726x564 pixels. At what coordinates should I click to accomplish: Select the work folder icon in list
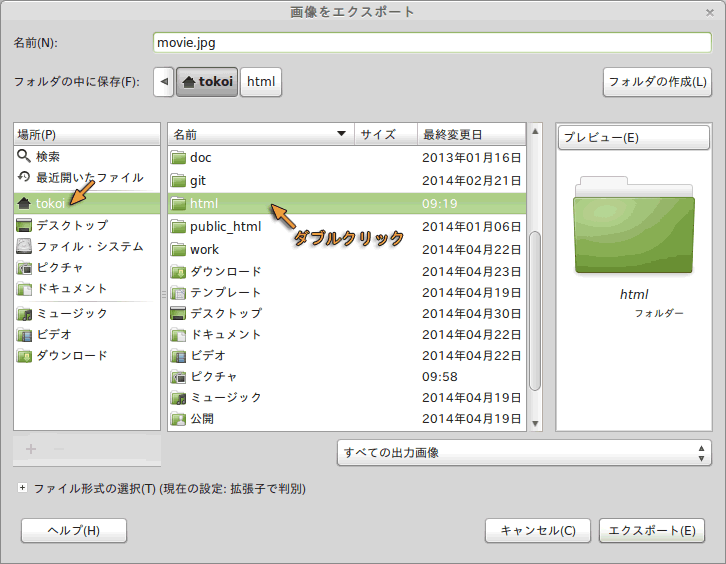178,250
